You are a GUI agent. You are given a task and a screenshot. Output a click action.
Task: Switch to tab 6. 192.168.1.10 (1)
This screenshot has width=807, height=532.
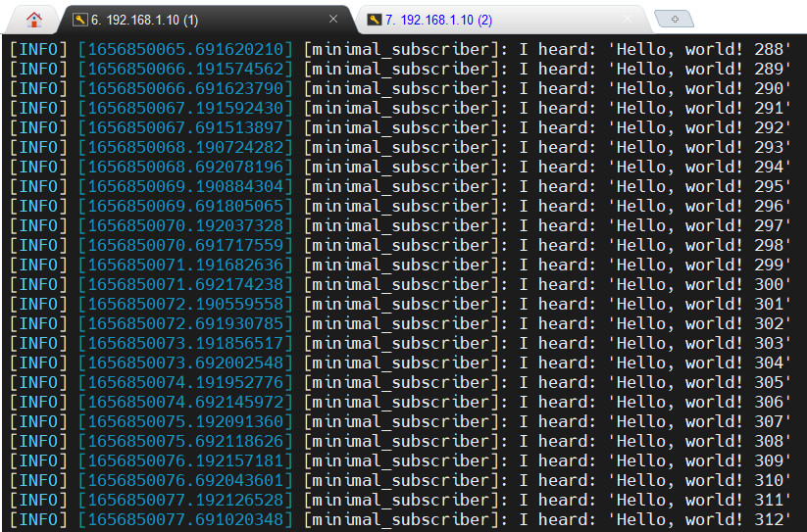(x=206, y=20)
